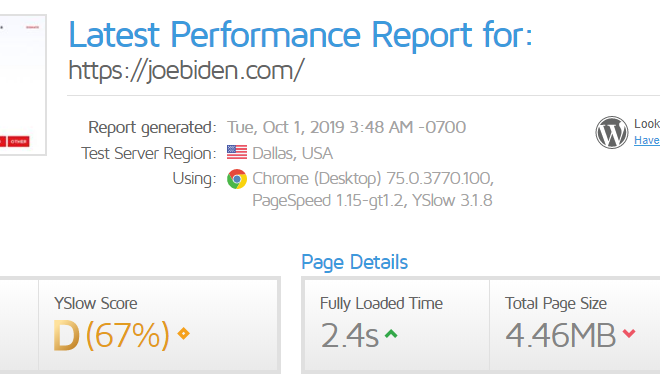Click Dallas, USA server region text
The image size is (660, 388).
[293, 153]
